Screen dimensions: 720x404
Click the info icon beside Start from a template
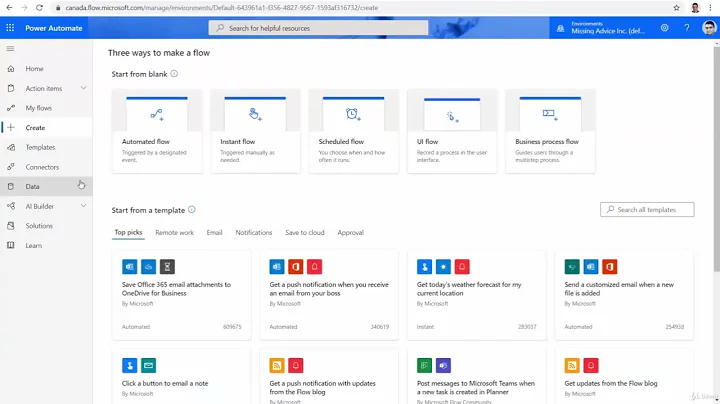[191, 209]
